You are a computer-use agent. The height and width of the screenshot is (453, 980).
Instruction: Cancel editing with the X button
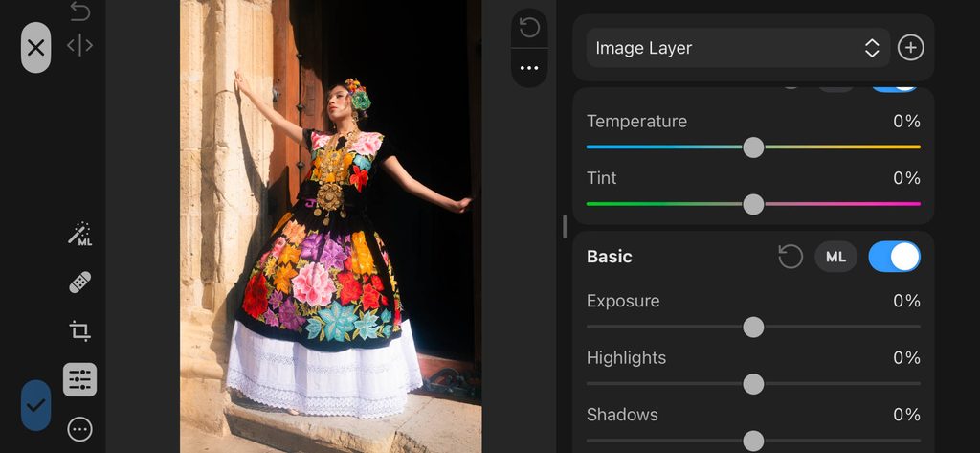pos(35,48)
